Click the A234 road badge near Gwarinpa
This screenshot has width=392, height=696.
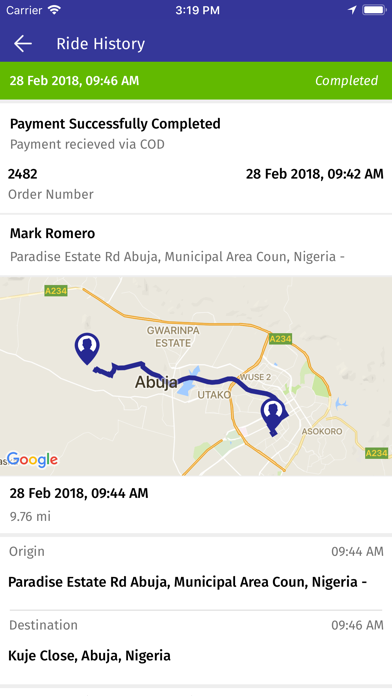pyautogui.click(x=281, y=339)
